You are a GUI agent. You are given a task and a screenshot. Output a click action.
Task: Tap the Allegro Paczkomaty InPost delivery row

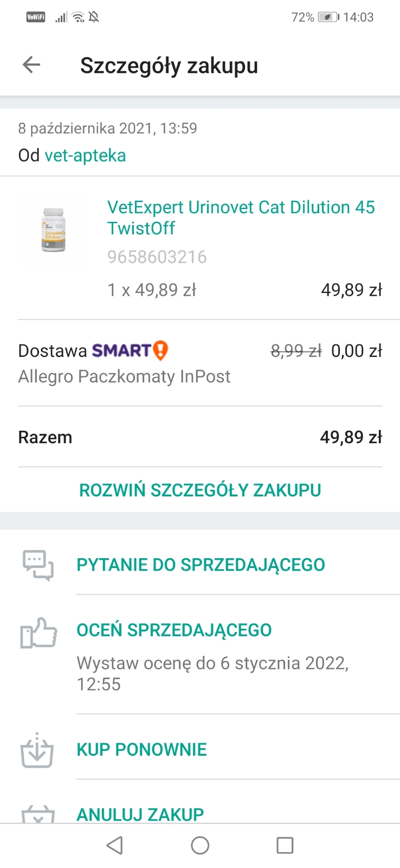(200, 363)
